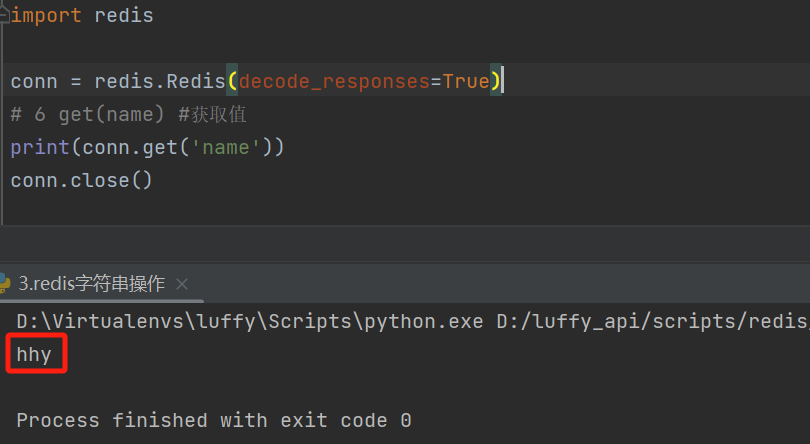Close the 3.redis字符串操作 run tab
Image resolution: width=810 pixels, height=444 pixels.
(181, 285)
